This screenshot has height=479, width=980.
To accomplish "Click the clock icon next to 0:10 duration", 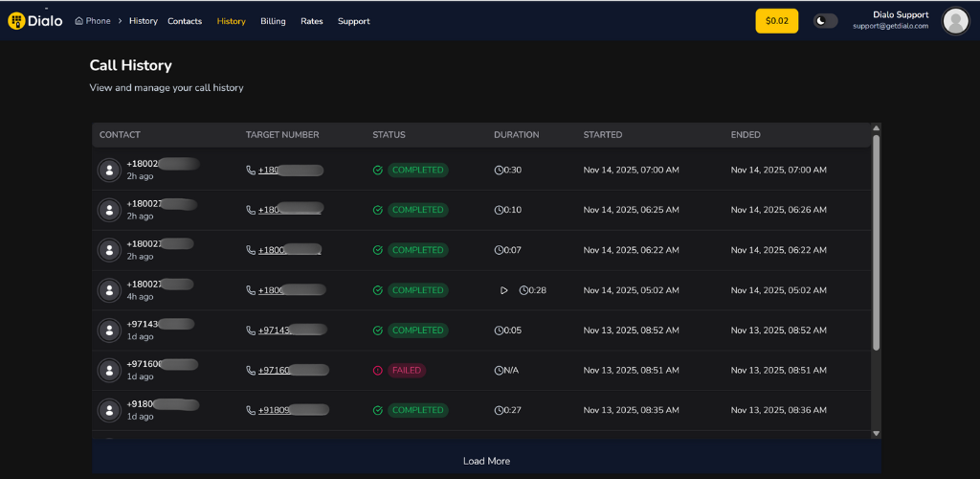I will pos(499,210).
